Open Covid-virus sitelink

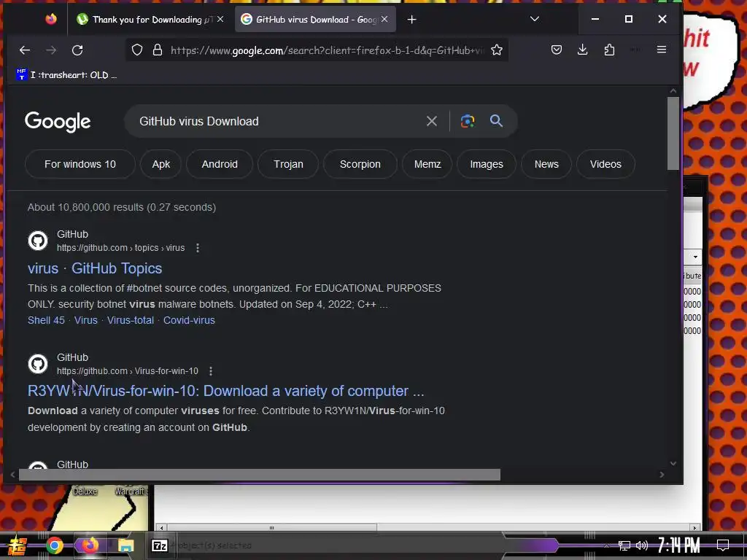click(x=189, y=321)
